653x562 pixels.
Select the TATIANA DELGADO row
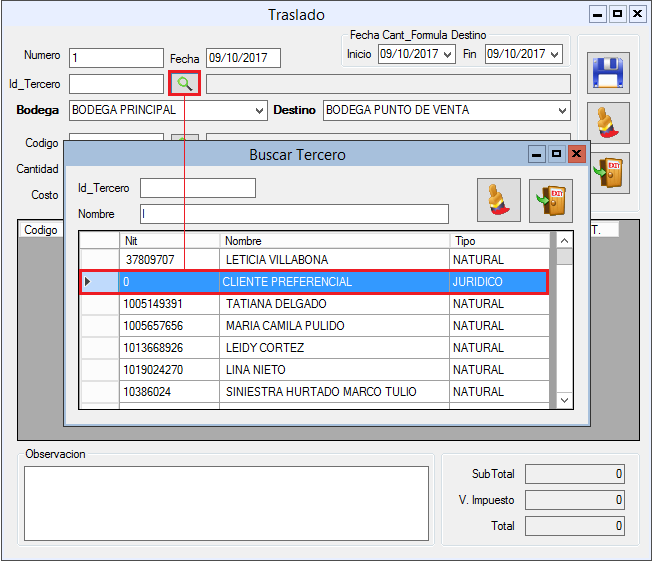click(x=335, y=303)
